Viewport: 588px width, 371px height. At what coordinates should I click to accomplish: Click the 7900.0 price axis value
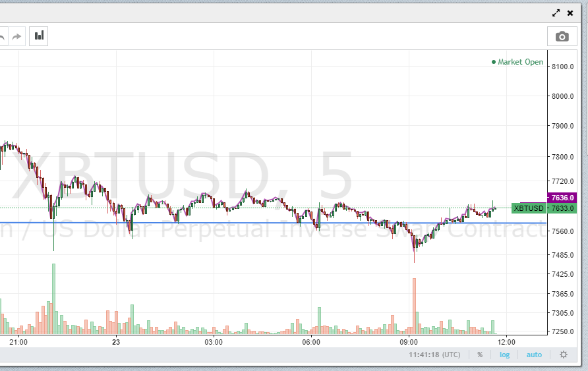tap(562, 126)
